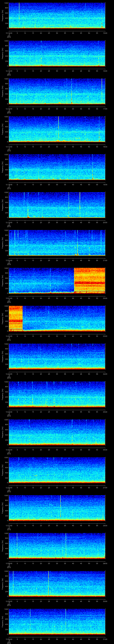
Task: Pick the spectrogram panel starting at 12:17:00
Action: (x=57, y=129)
